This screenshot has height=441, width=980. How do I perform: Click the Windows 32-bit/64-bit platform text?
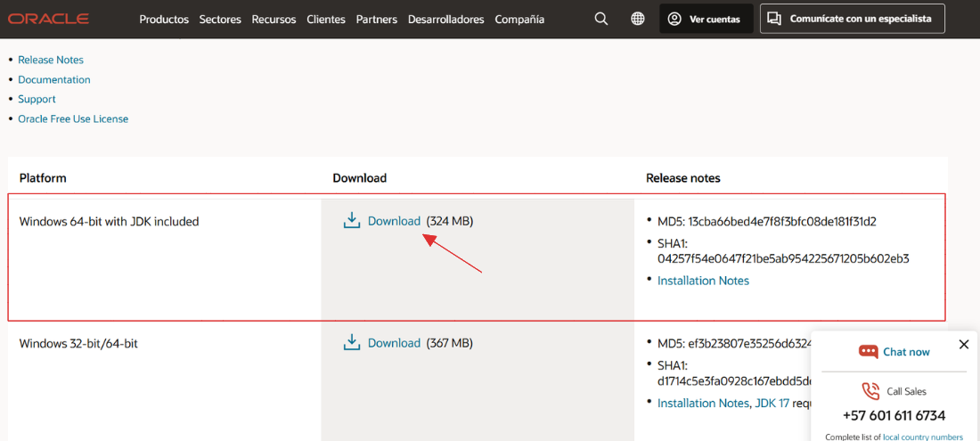click(x=78, y=343)
